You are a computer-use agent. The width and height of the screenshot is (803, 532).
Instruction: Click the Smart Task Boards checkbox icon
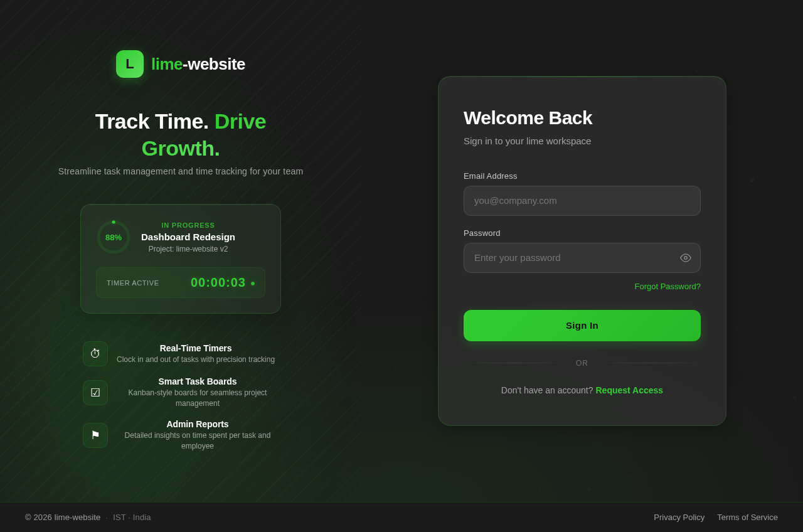point(95,392)
